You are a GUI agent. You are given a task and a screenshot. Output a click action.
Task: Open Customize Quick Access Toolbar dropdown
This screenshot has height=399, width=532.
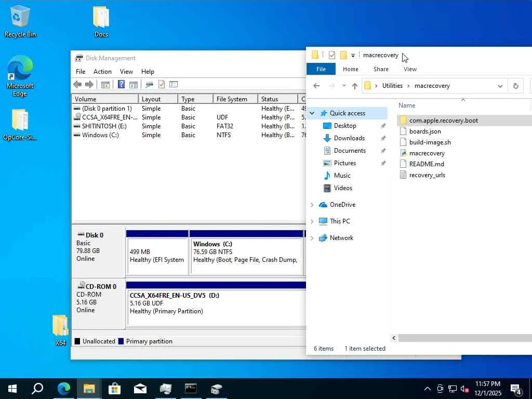353,55
